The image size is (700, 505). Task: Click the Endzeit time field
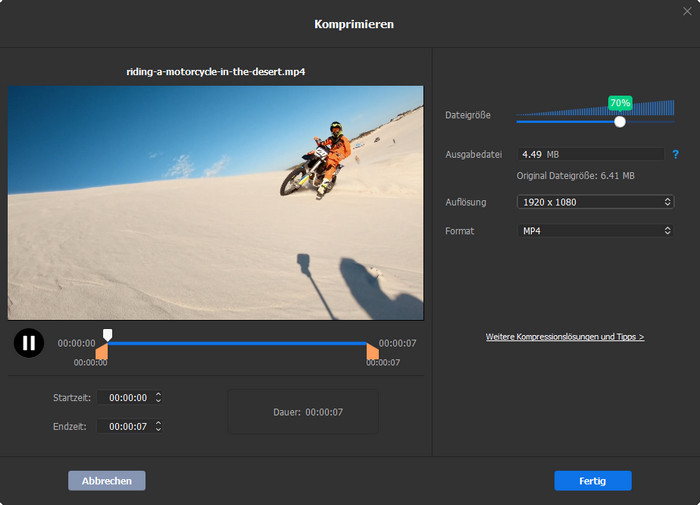tap(129, 426)
